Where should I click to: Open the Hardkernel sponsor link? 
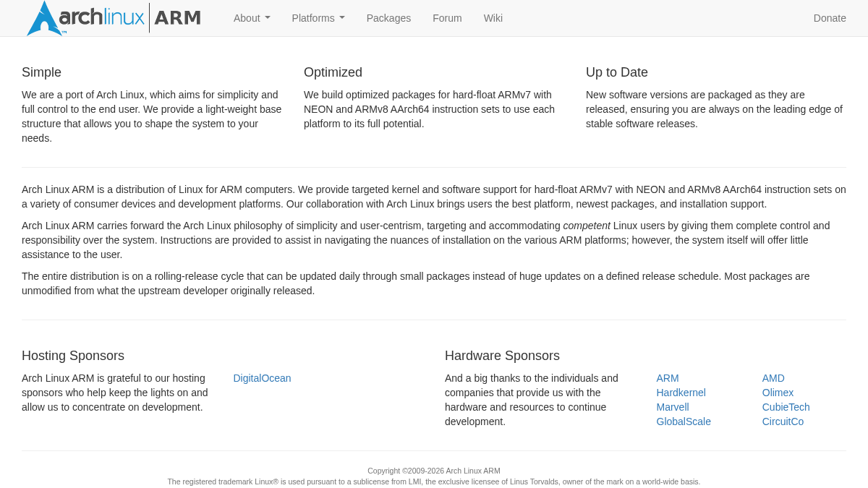[x=681, y=393]
